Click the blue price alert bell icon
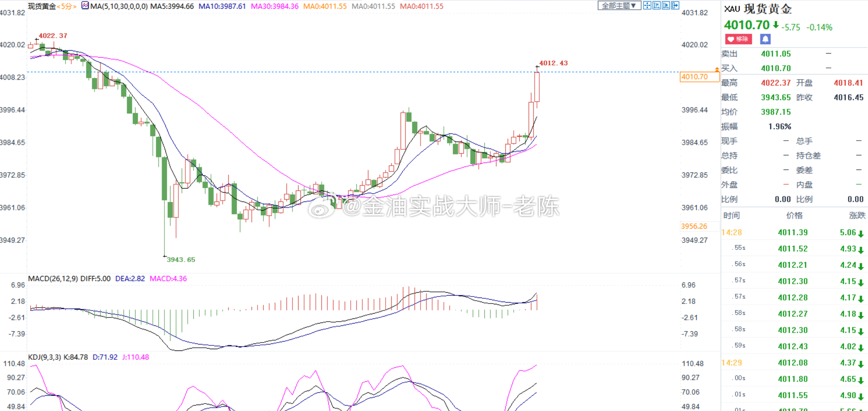This screenshot has width=868, height=411. tap(765, 39)
